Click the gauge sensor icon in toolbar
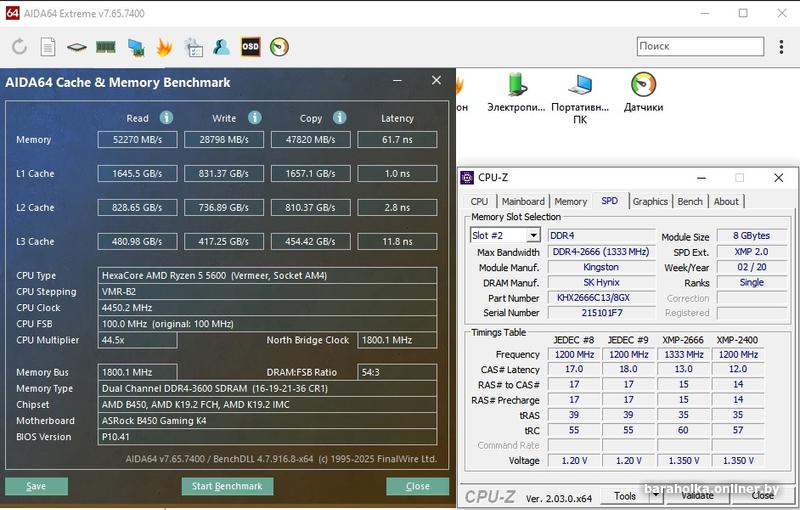This screenshot has height=510, width=800. point(279,47)
